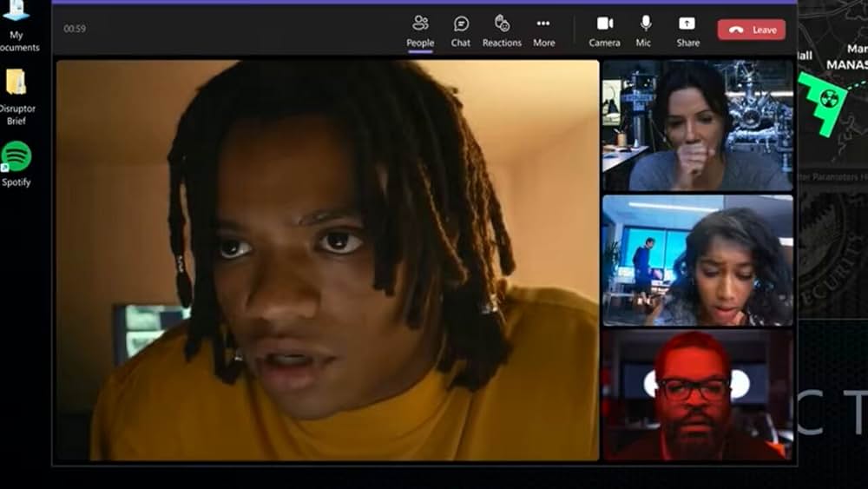Open the My Documents desktop icon
The image size is (868, 489).
16,12
